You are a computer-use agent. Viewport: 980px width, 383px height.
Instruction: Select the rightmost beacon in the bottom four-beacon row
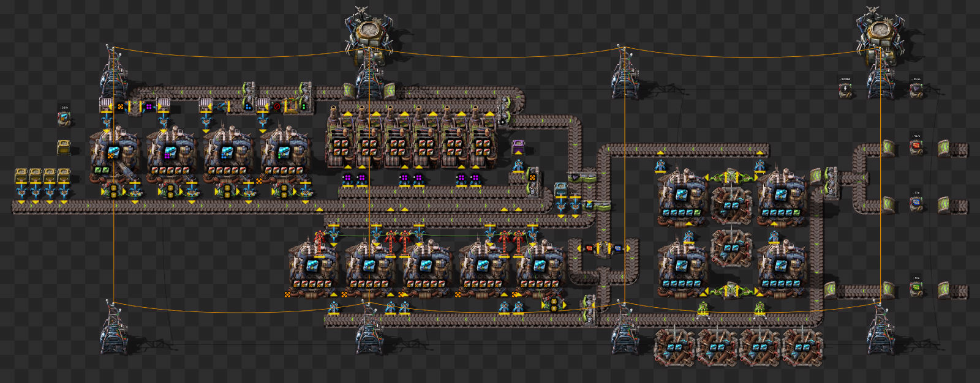tap(802, 346)
